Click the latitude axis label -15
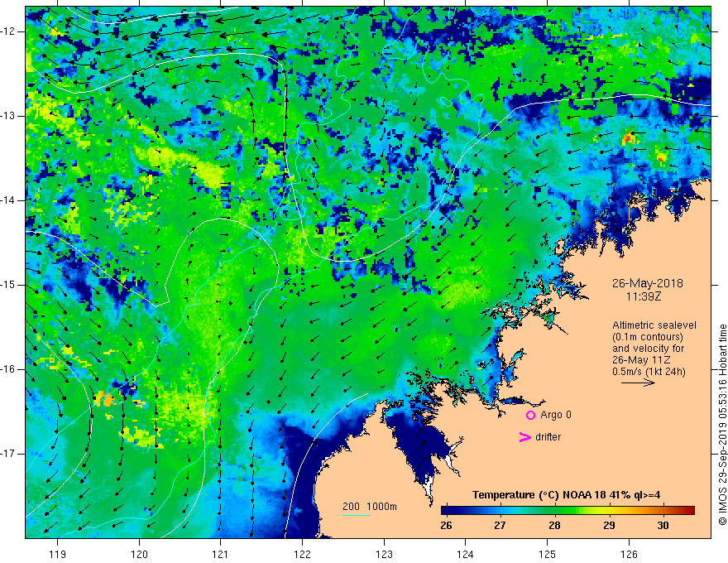The image size is (728, 563). coord(9,285)
